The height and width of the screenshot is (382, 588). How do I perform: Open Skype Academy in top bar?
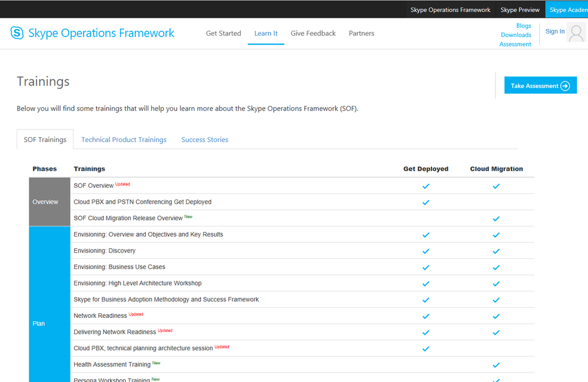(568, 10)
